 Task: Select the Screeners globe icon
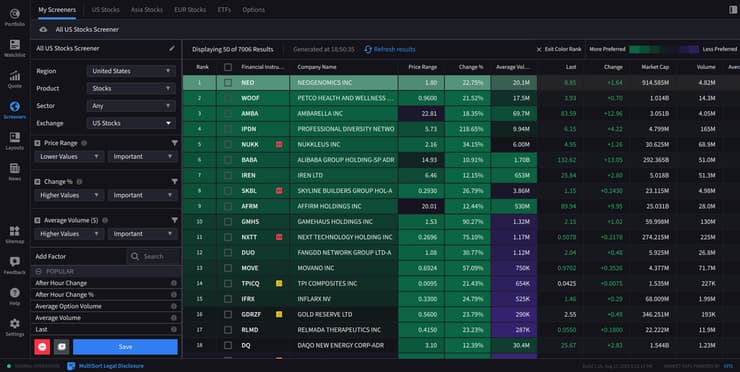(x=15, y=106)
